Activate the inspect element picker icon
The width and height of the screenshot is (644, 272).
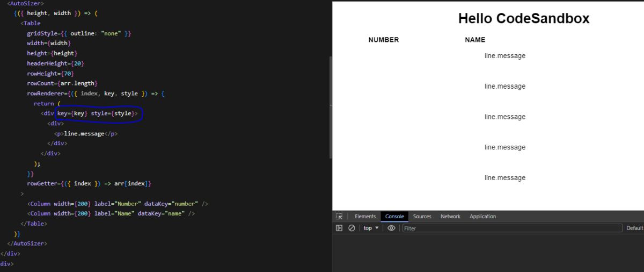339,217
